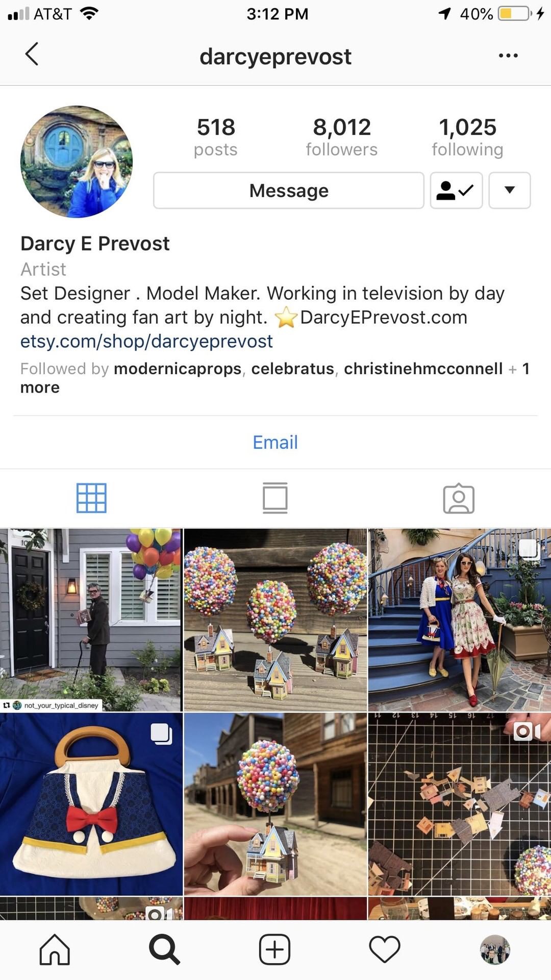Tap the Message button
Image resolution: width=551 pixels, height=980 pixels.
tap(289, 190)
